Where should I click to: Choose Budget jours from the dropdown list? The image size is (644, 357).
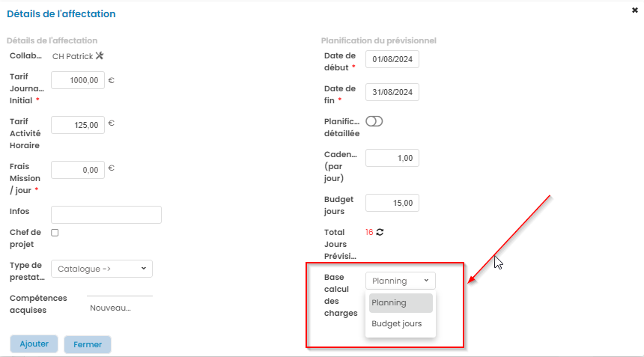pyautogui.click(x=397, y=324)
